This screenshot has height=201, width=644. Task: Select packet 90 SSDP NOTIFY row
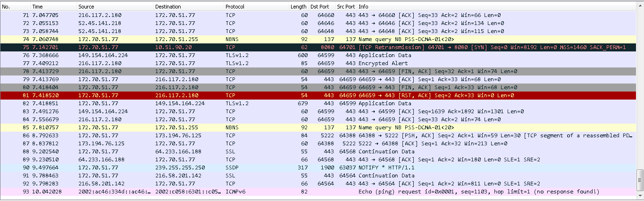[x=283, y=167]
